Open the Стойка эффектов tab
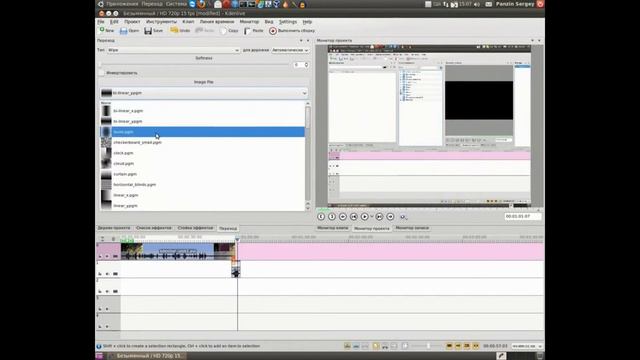 196,228
